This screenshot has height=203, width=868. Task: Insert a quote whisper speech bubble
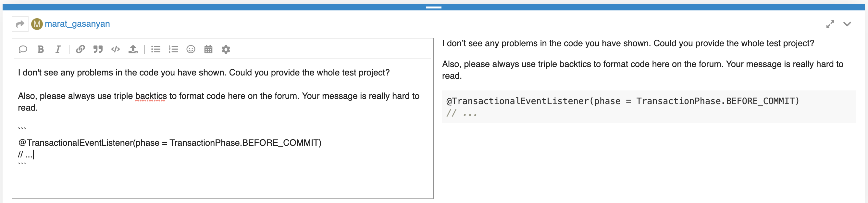pos(23,49)
